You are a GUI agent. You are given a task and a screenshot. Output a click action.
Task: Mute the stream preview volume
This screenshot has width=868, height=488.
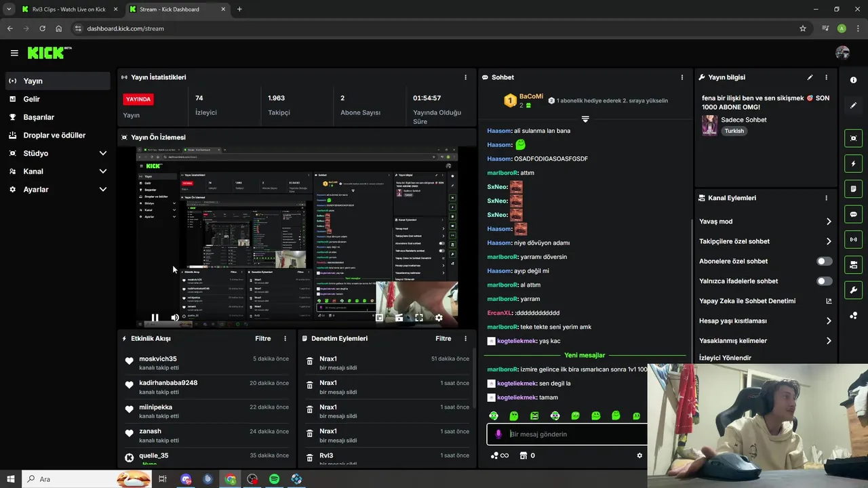pyautogui.click(x=175, y=317)
